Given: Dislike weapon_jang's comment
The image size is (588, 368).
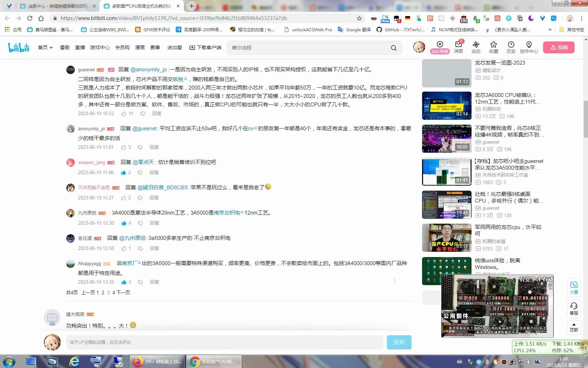Looking at the screenshot, I should pyautogui.click(x=140, y=172).
